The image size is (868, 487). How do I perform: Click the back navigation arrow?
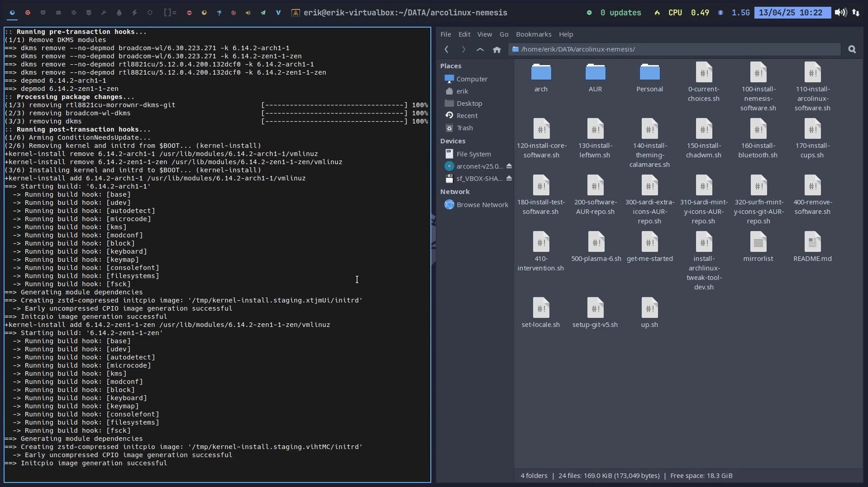click(x=446, y=49)
